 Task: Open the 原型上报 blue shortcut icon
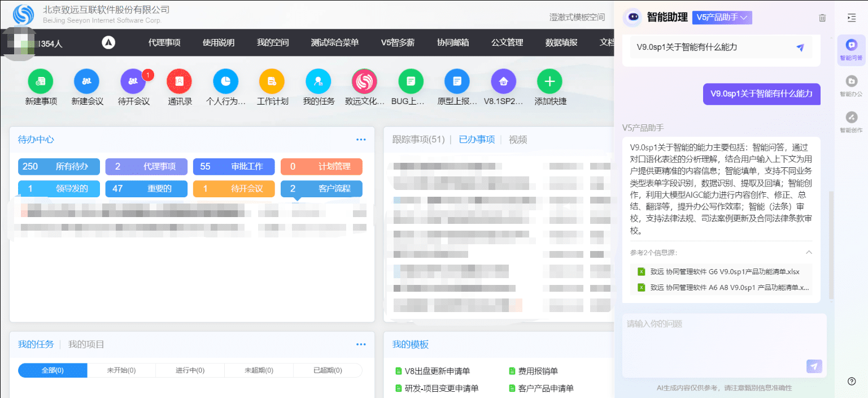pyautogui.click(x=457, y=82)
